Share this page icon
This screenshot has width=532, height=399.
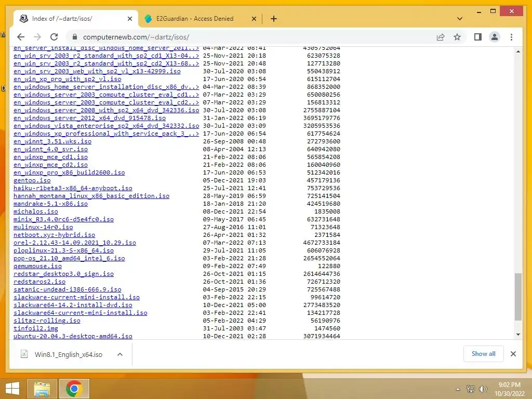441,37
